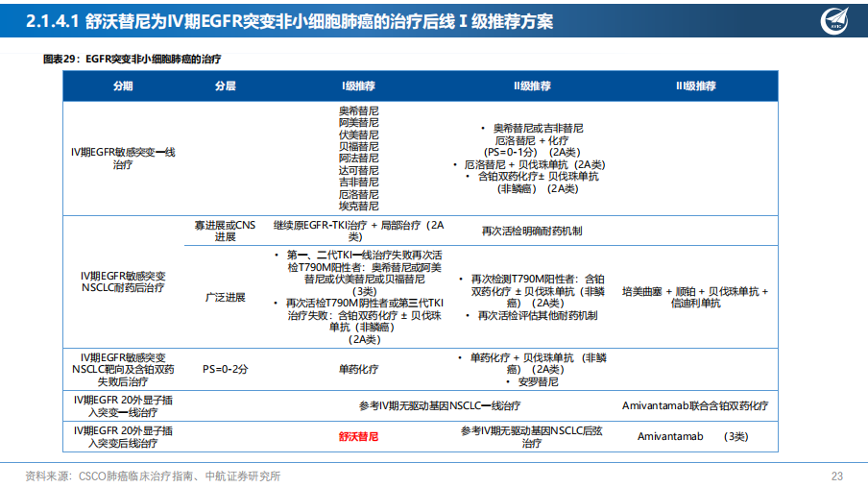868x488 pixels.
Task: Click the cell '再次活检明确耐药机制'
Action: [532, 231]
